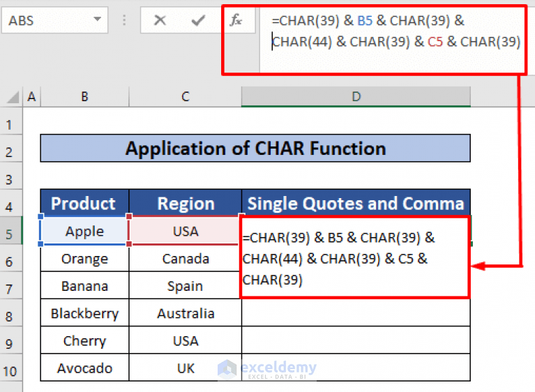Click the 'Single Quotes and Comma' header cell
Viewport: 535px width, 392px height.
(x=356, y=204)
